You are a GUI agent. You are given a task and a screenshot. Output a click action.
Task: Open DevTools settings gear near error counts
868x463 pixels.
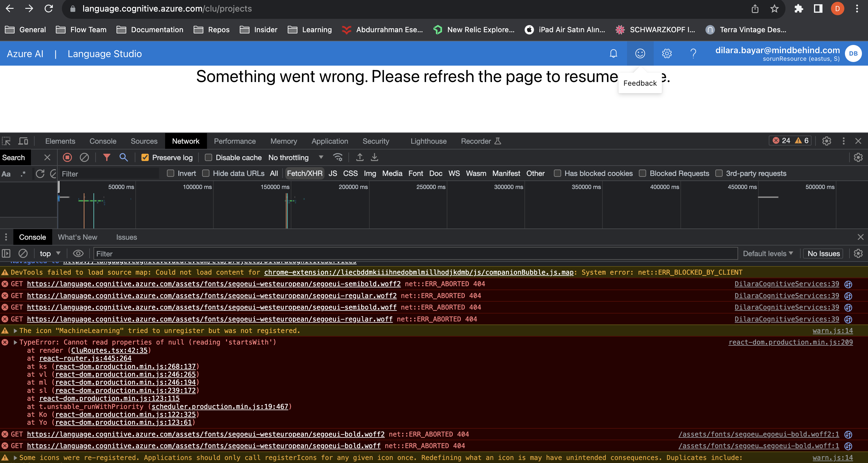(x=826, y=141)
